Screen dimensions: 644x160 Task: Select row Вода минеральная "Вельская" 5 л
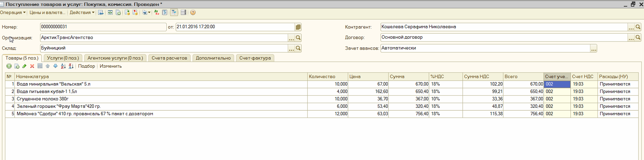pos(321,84)
